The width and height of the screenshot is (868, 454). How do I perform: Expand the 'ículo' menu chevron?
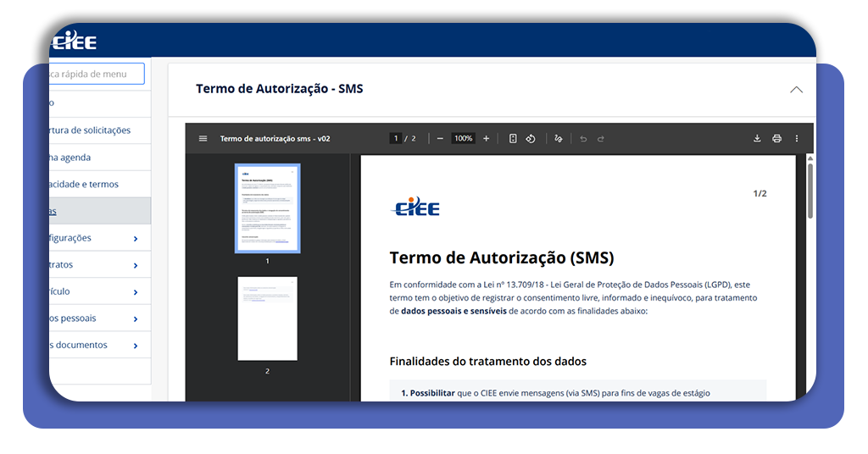coord(136,292)
